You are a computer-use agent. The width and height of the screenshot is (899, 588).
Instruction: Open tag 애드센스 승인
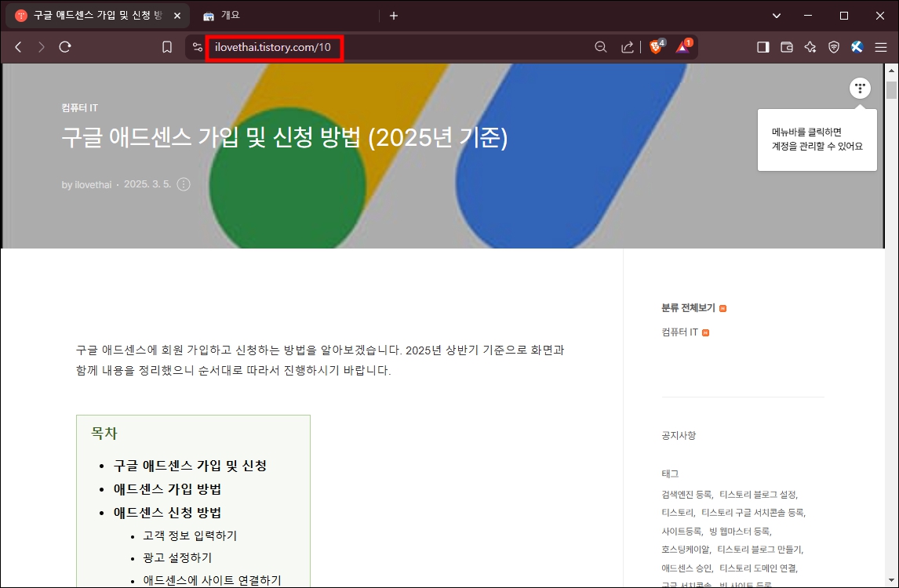[x=686, y=568]
